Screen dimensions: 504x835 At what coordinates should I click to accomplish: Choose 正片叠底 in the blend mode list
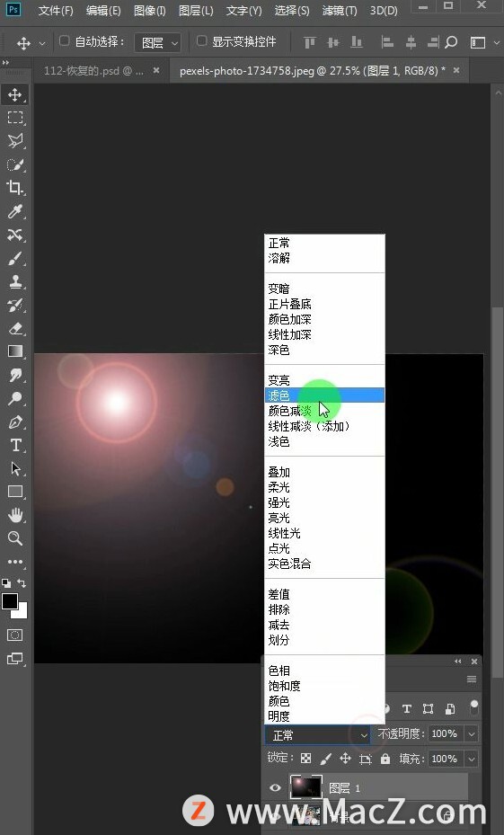coord(324,304)
